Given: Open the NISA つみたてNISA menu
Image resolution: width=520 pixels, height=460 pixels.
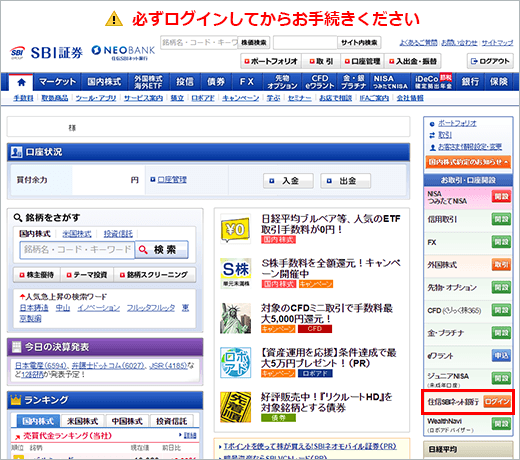Looking at the screenshot, I should click(390, 82).
